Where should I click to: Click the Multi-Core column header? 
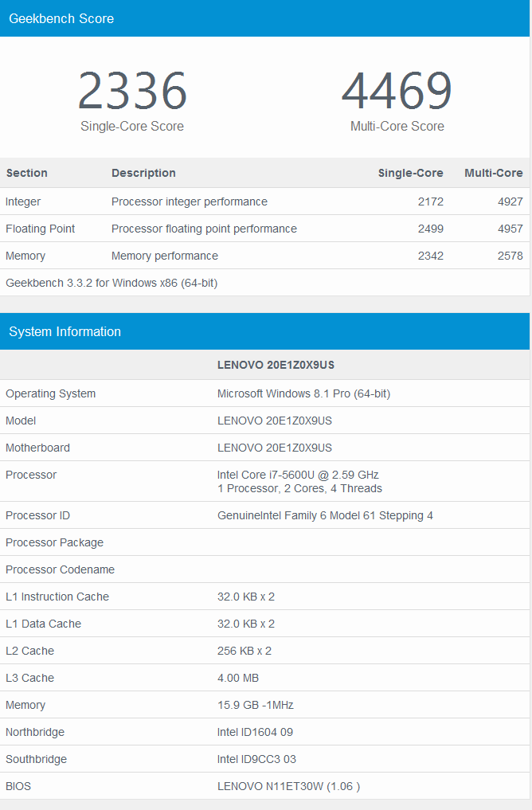pyautogui.click(x=494, y=173)
